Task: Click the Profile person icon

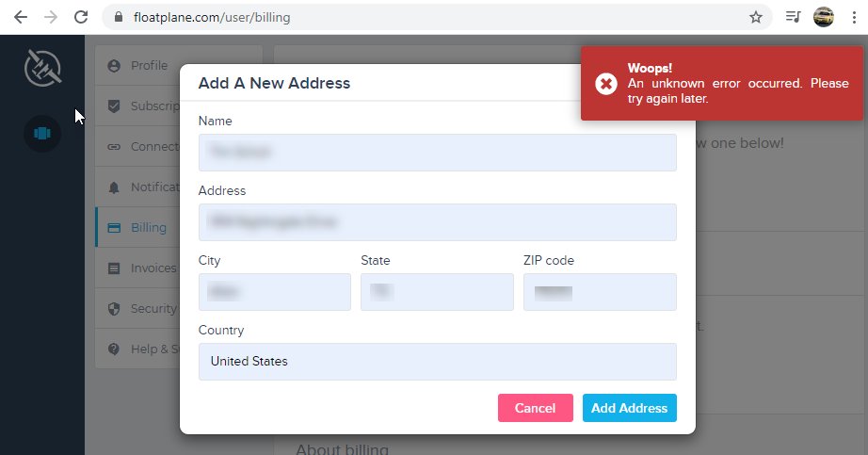Action: [114, 66]
